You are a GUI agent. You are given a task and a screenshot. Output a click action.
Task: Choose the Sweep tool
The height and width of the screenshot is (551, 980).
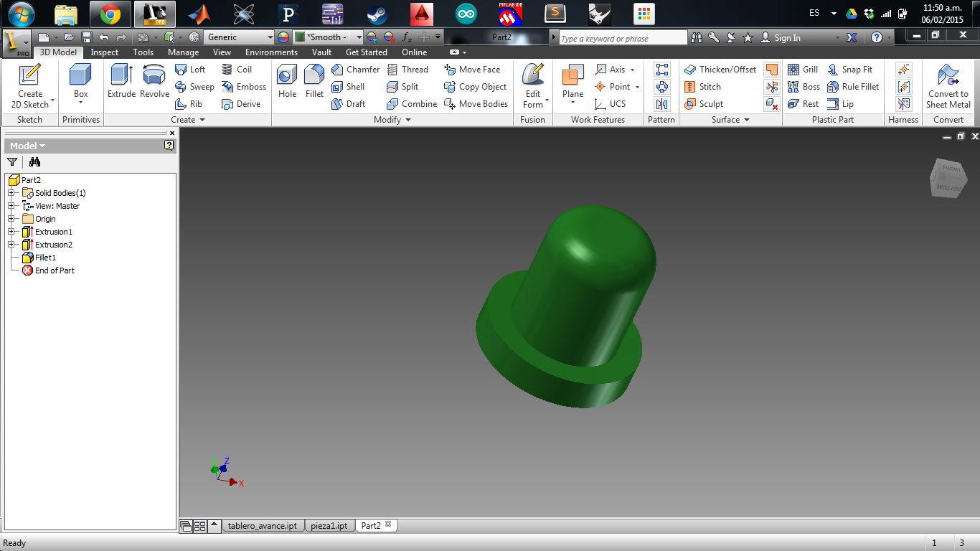click(194, 87)
